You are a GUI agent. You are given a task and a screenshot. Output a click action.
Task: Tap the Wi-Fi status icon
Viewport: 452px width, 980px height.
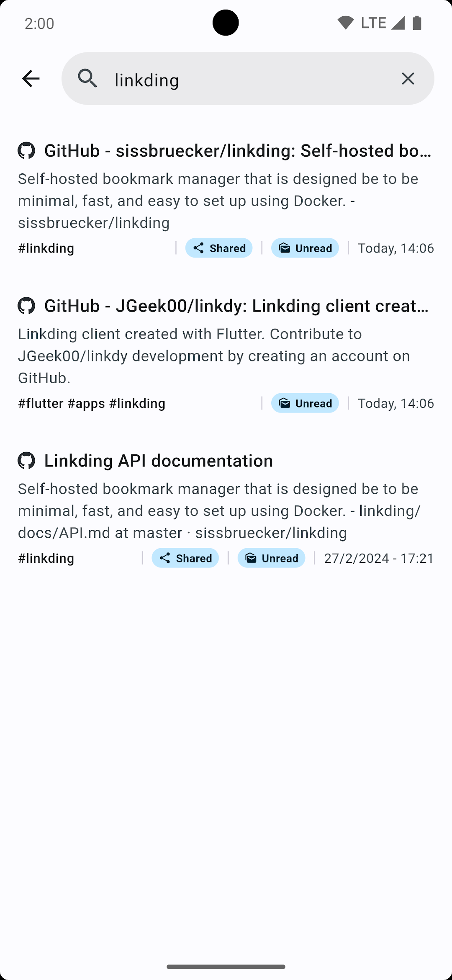346,23
